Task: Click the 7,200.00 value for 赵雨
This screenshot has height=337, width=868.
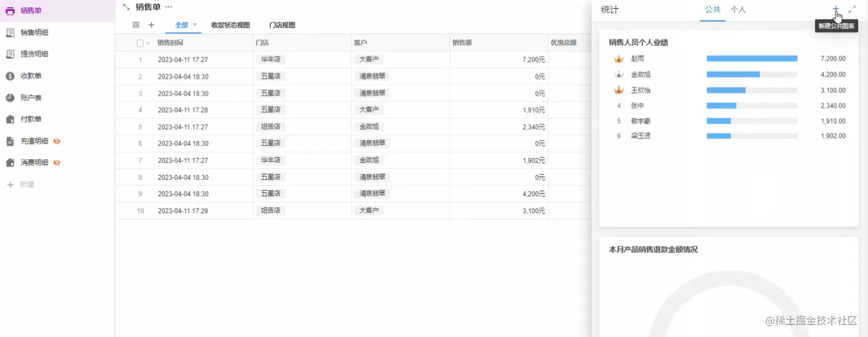Action: (833, 59)
